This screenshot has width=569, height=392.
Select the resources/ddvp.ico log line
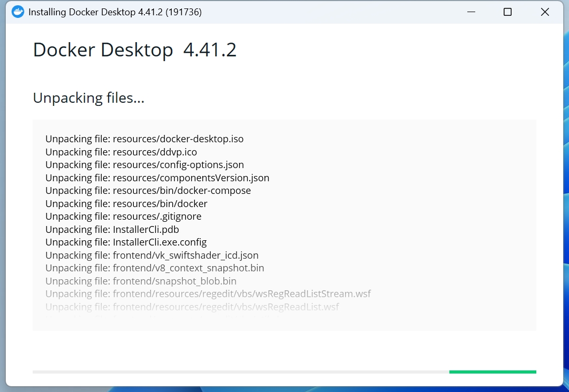click(121, 152)
